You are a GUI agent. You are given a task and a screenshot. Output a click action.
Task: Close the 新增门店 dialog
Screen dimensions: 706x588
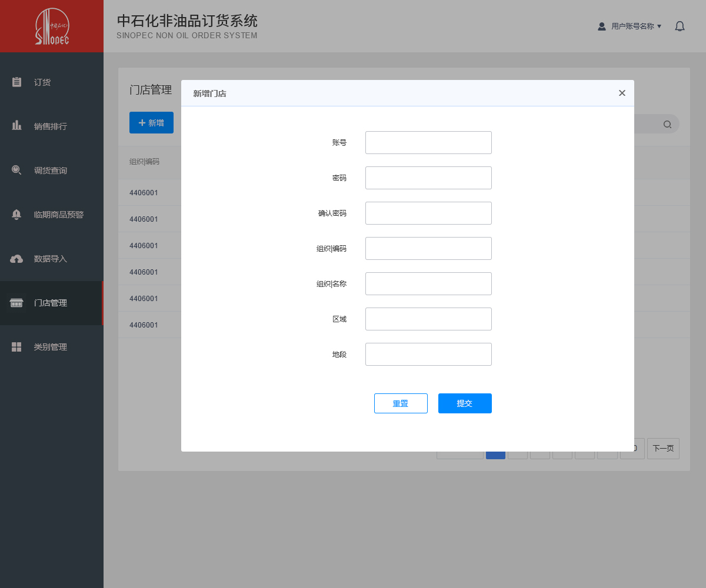622,93
